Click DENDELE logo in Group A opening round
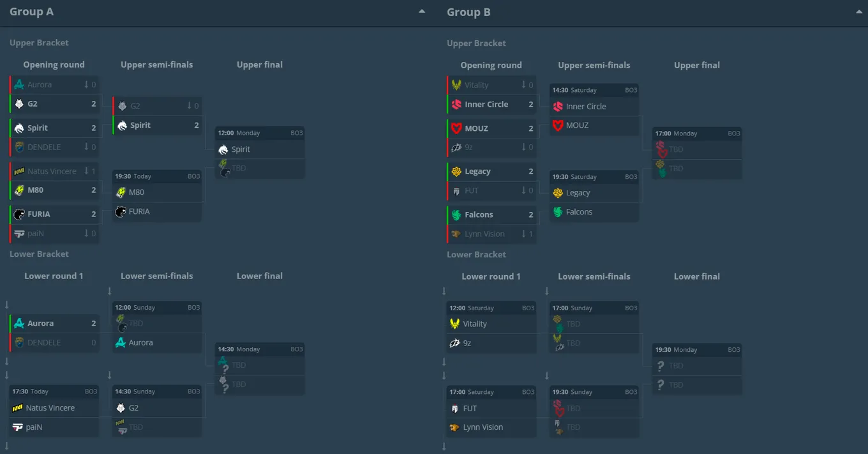The height and width of the screenshot is (454, 868). point(19,147)
